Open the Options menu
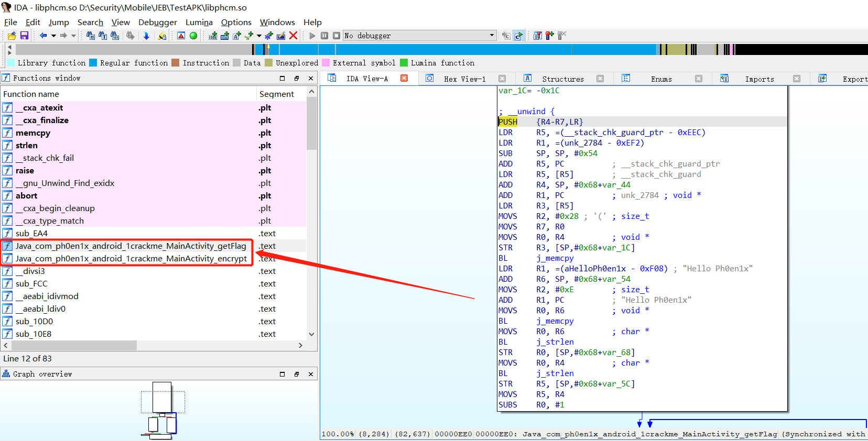 click(236, 22)
